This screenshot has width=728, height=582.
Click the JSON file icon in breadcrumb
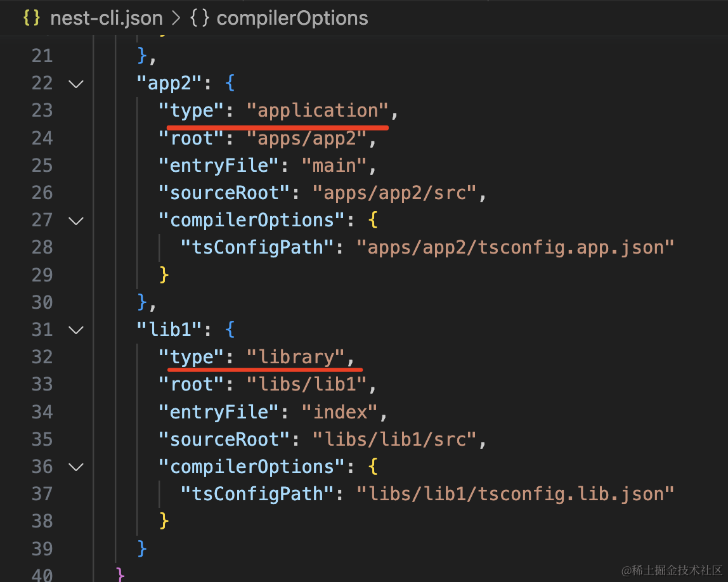tap(32, 18)
